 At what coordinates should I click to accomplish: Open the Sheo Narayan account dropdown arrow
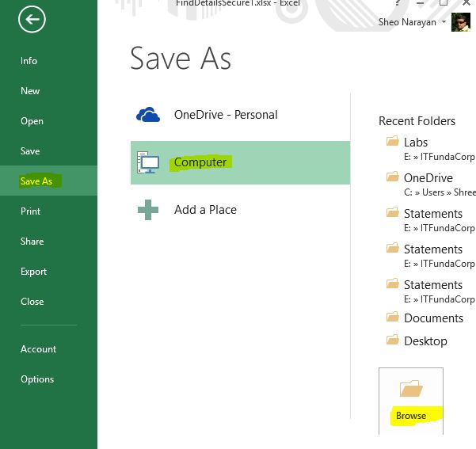click(x=444, y=22)
